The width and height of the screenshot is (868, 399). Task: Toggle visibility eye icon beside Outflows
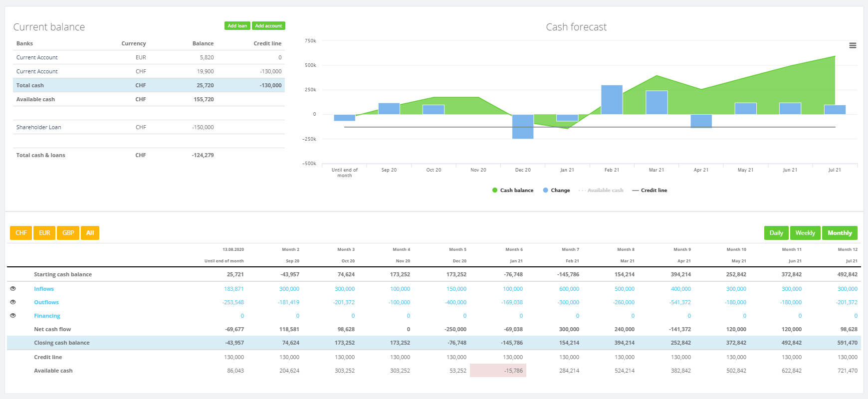[13, 302]
